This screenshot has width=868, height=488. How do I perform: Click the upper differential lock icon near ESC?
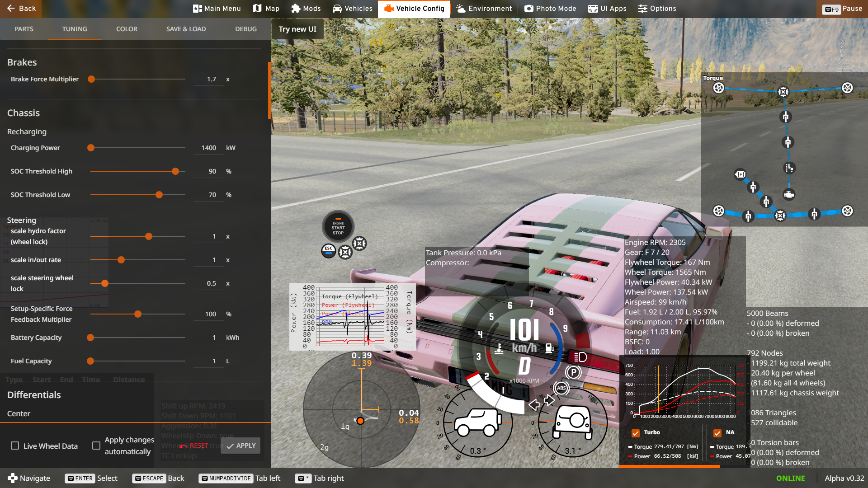(x=359, y=244)
